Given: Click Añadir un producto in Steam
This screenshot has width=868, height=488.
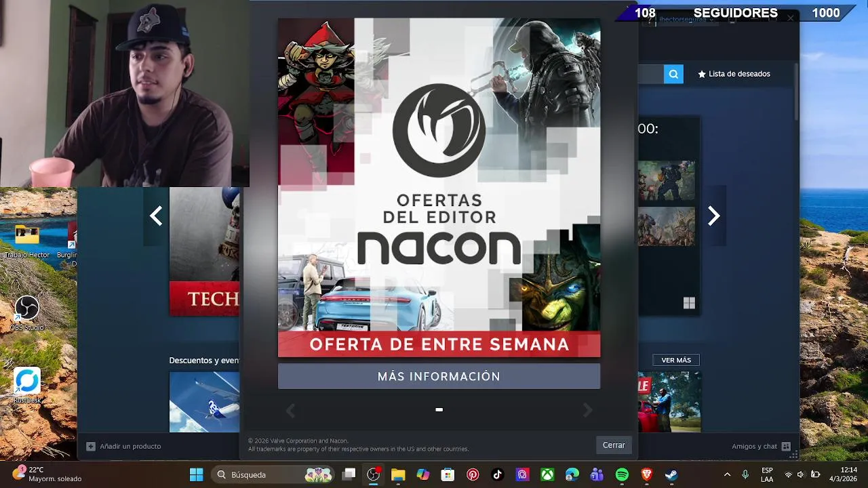Looking at the screenshot, I should 123,446.
